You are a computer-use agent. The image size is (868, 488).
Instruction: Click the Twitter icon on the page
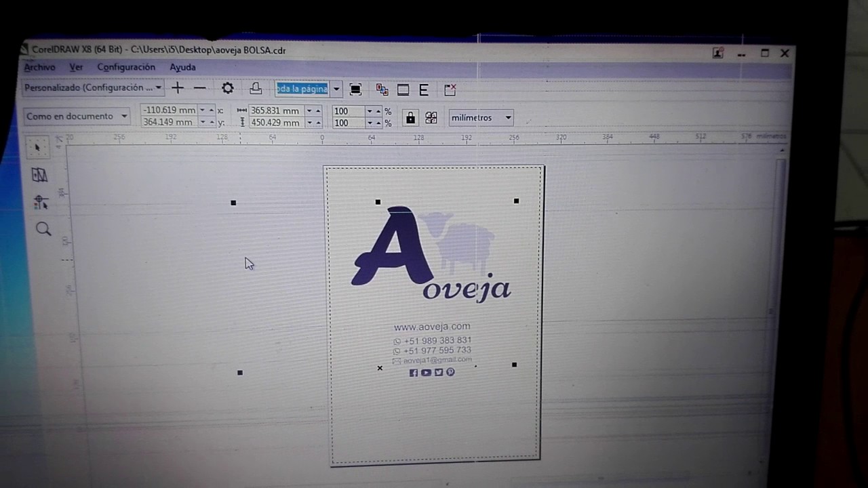[x=439, y=372]
